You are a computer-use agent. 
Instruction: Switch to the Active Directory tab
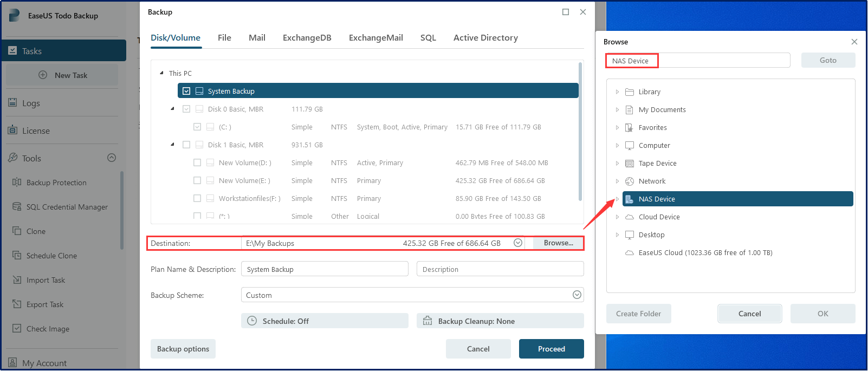coord(485,38)
